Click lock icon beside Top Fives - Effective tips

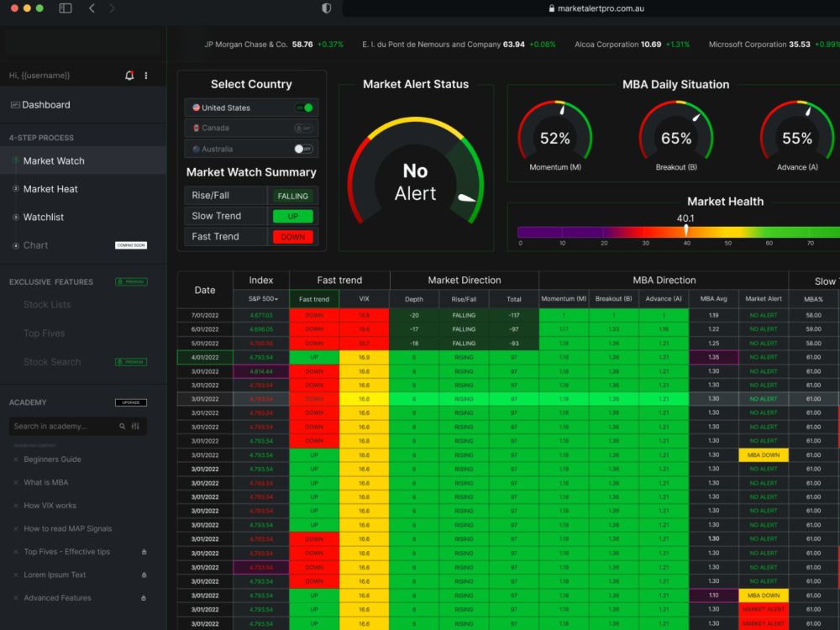pyautogui.click(x=144, y=552)
